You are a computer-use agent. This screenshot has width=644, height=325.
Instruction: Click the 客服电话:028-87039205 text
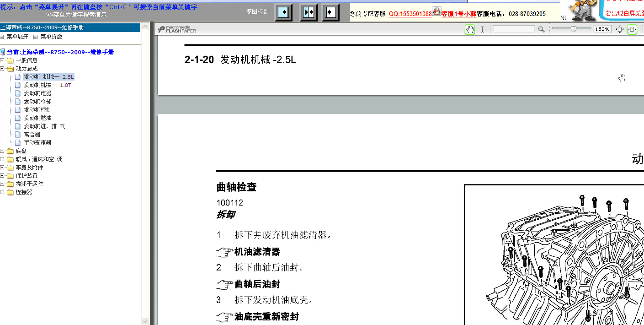click(511, 14)
